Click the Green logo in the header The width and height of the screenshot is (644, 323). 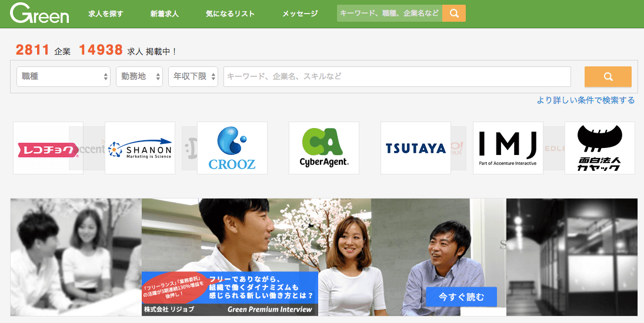tap(39, 13)
